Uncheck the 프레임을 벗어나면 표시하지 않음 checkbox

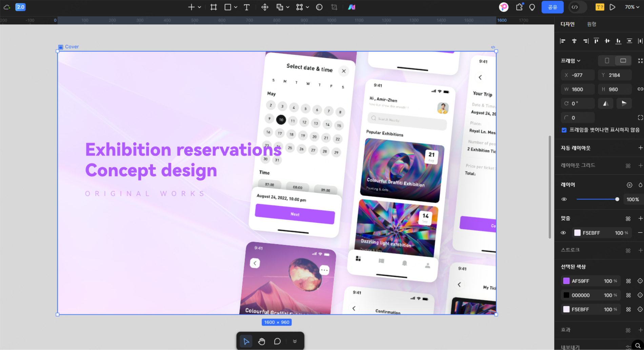[x=564, y=130]
